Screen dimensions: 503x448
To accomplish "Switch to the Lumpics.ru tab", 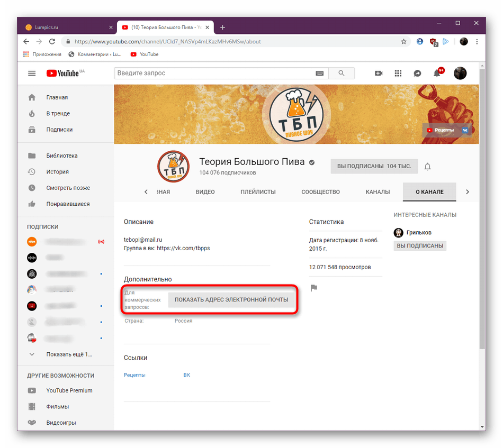I will (67, 28).
